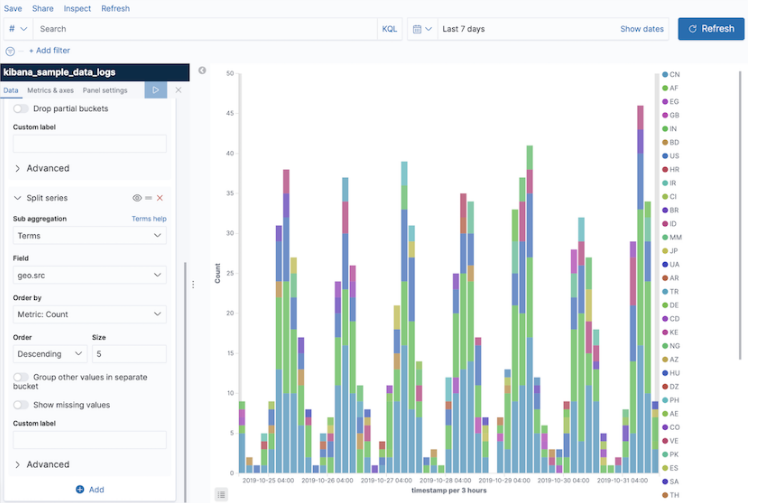Open the Field geo.src dropdown

pyautogui.click(x=90, y=275)
